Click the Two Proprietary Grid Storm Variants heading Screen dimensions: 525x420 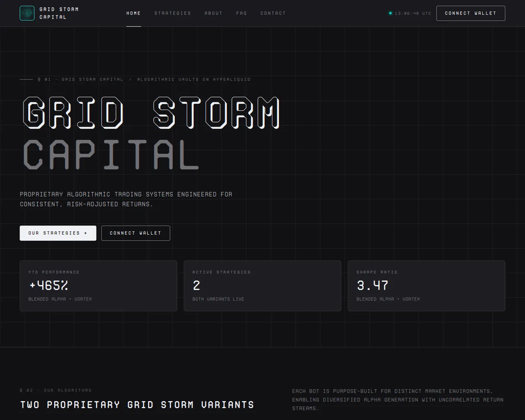[137, 405]
